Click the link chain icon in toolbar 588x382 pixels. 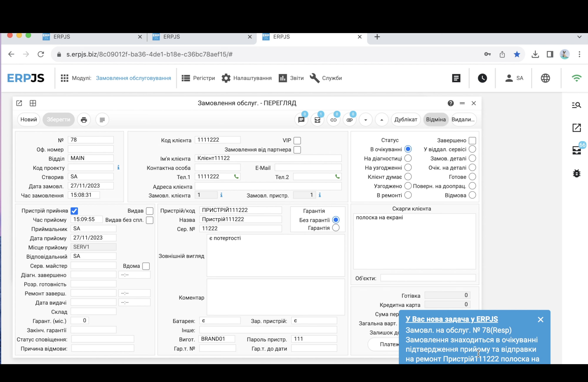coord(333,120)
